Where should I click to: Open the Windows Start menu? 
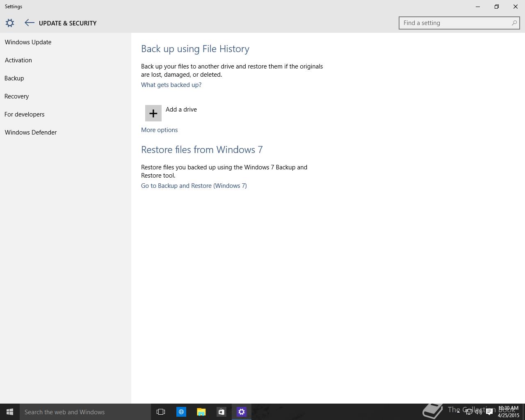coord(10,412)
